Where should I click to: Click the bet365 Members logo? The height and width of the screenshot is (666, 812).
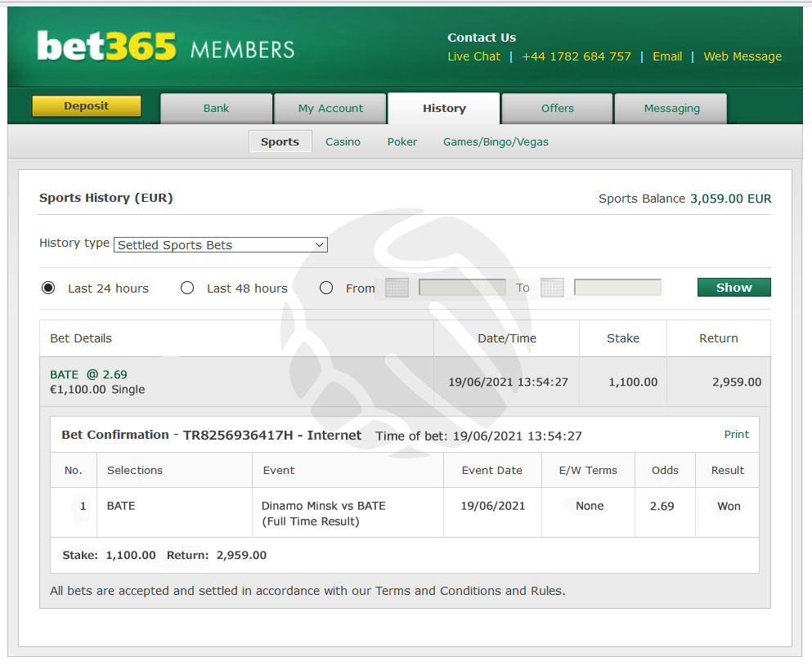pos(166,47)
